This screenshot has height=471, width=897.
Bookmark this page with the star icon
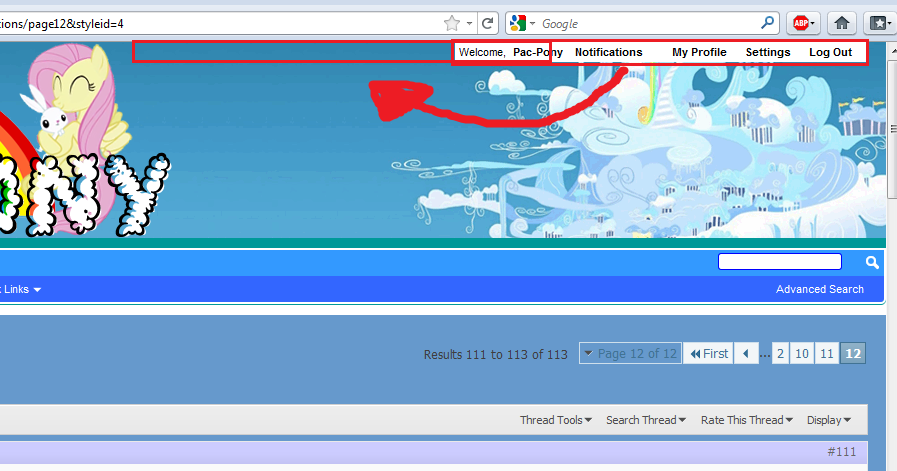[452, 23]
